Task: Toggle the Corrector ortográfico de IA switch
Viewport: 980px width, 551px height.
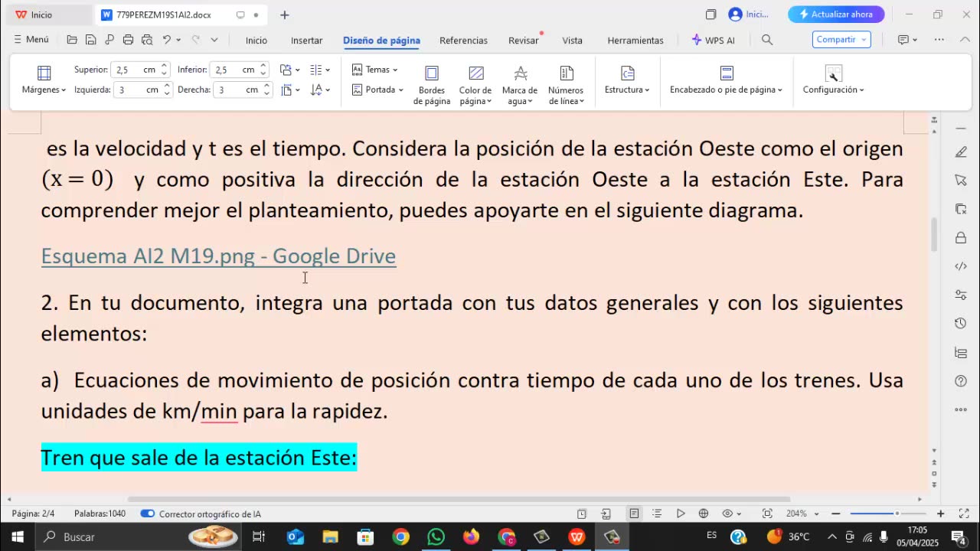Action: point(148,514)
